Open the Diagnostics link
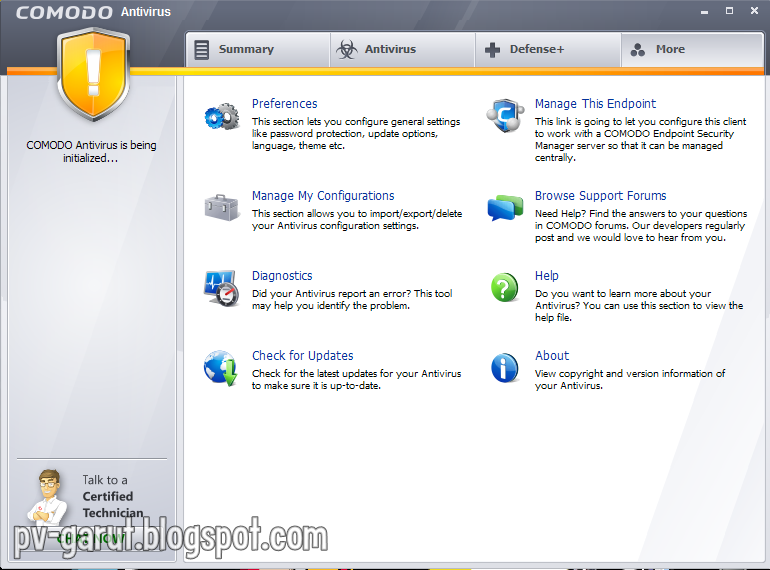 click(x=282, y=275)
